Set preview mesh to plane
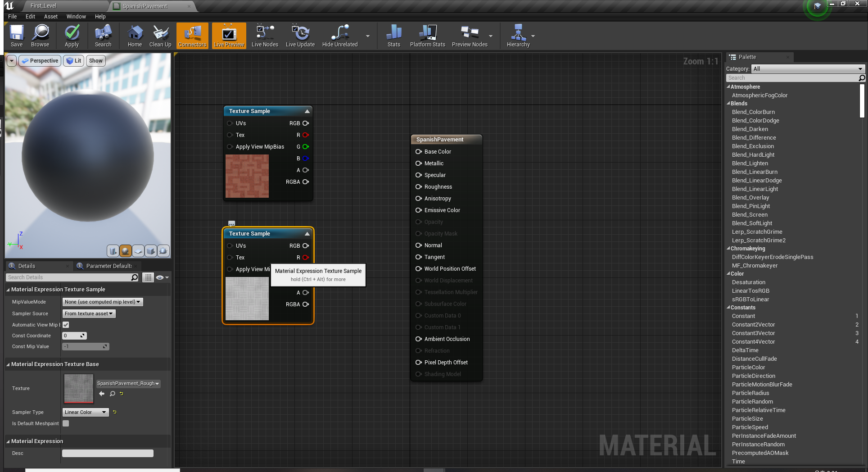 [138, 251]
